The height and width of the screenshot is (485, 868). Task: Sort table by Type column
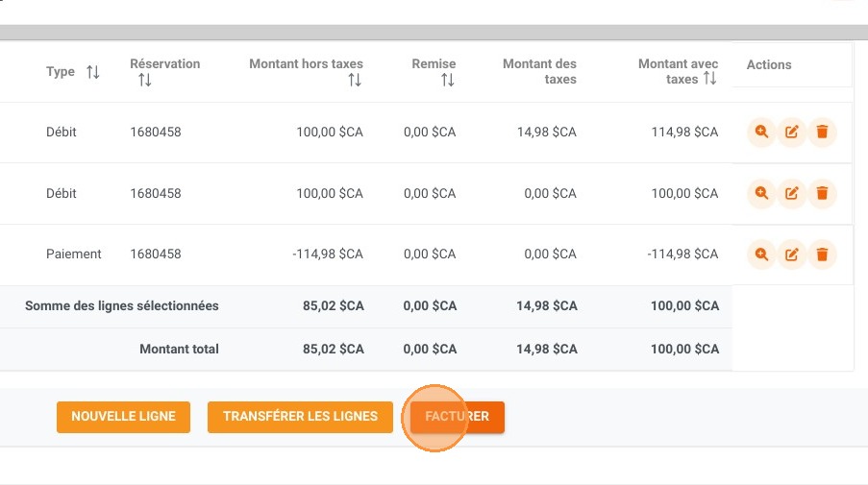coord(93,71)
